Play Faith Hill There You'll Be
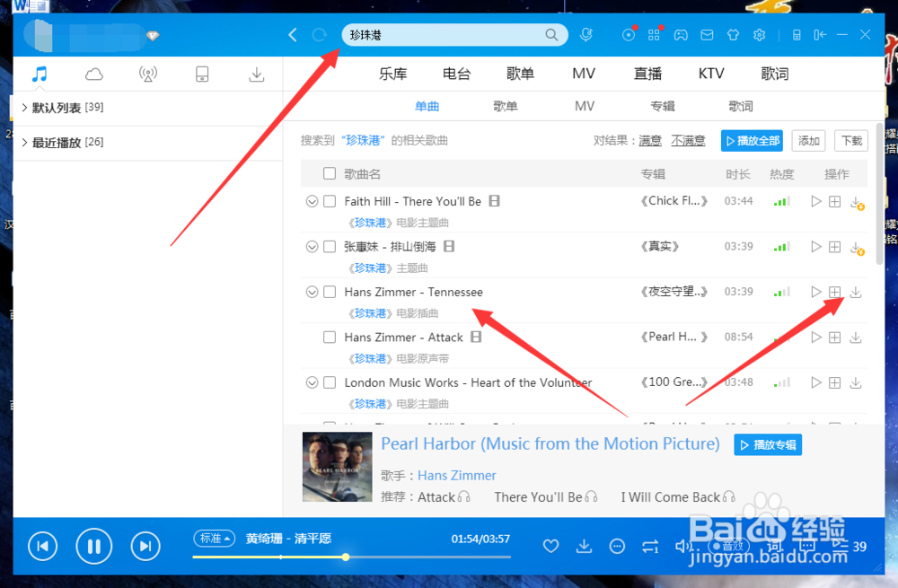Image resolution: width=898 pixels, height=588 pixels. click(x=816, y=201)
